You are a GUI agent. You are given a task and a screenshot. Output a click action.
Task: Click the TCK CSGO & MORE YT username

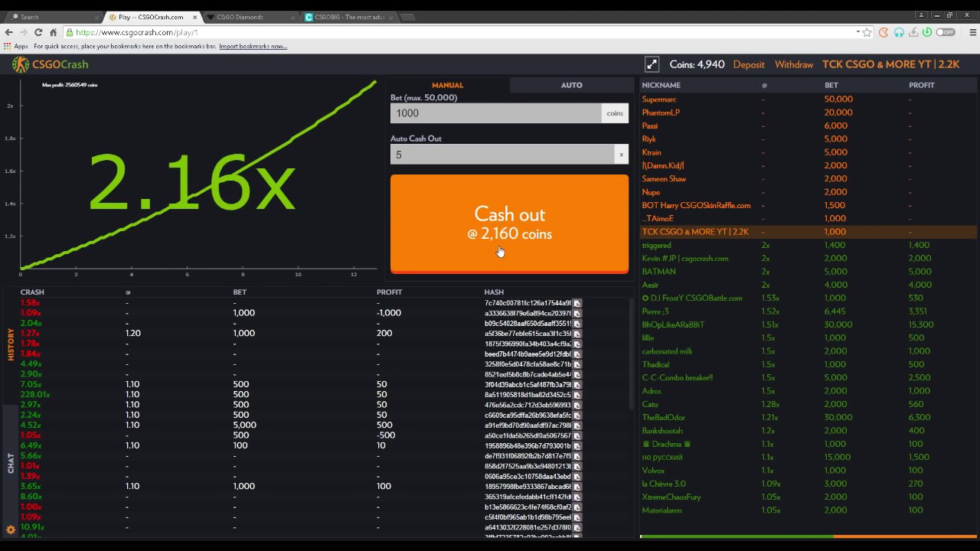(890, 64)
